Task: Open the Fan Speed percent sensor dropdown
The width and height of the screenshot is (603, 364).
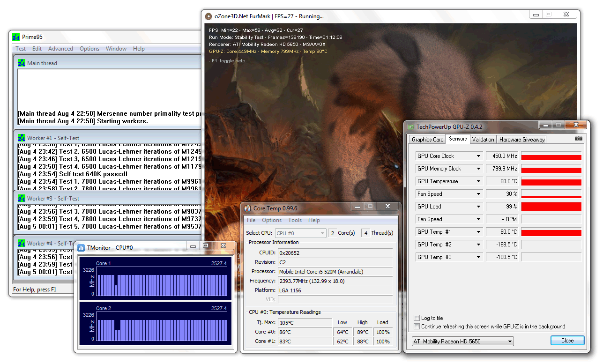Action: pos(479,194)
